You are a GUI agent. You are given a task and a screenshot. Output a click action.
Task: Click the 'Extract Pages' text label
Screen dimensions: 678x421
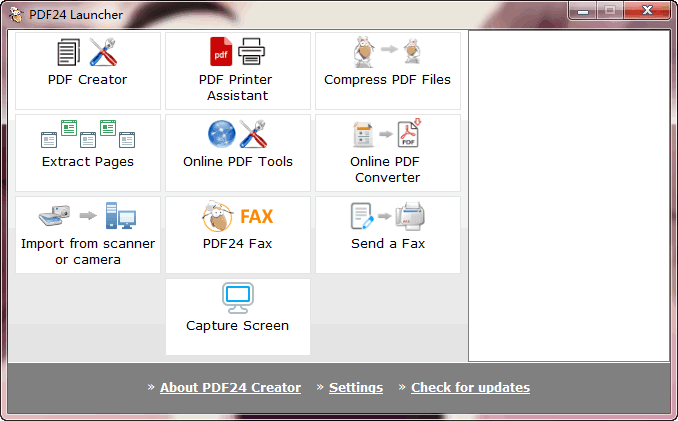coord(88,162)
